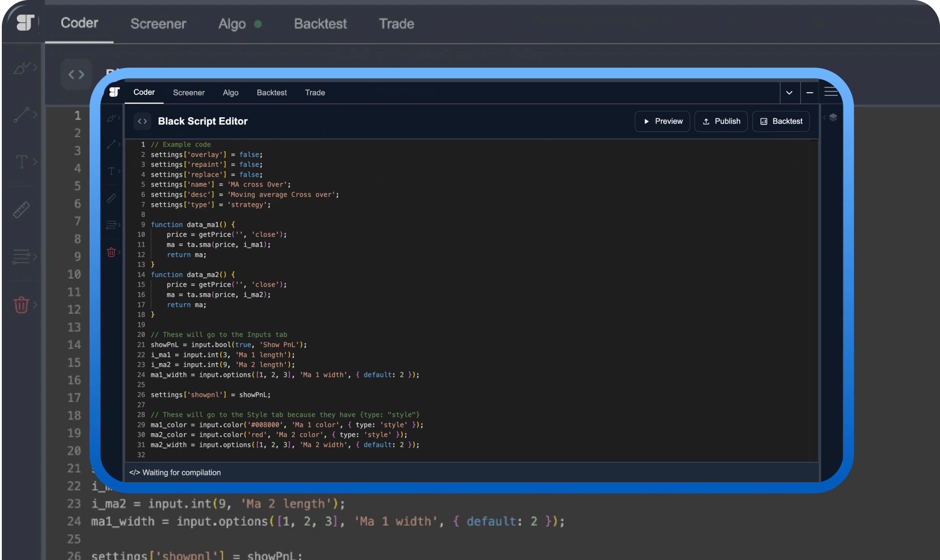Open hamburger menu icon in highlighted window's top-right
940x560 pixels.
831,92
